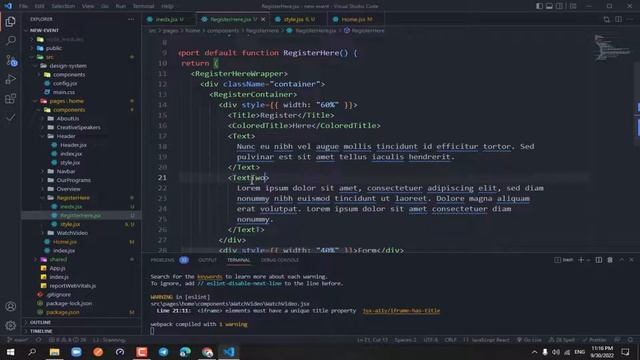Switch to the index.jsx editor tab
The width and height of the screenshot is (640, 360).
tap(169, 19)
